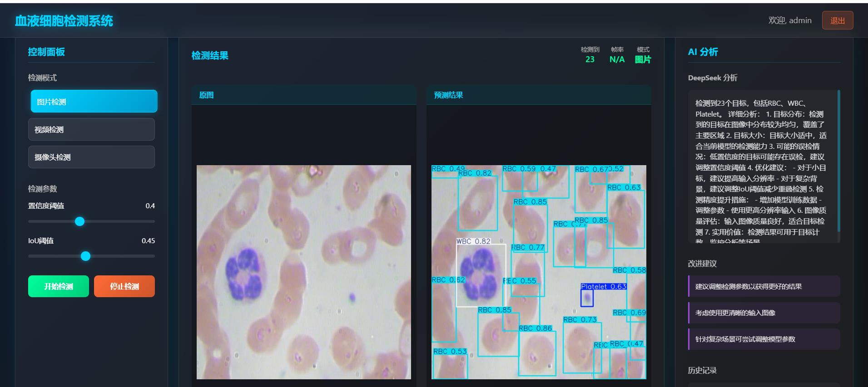Click the WBC 0.82 detection label
Screen dimensions: 868x387
[x=473, y=241]
